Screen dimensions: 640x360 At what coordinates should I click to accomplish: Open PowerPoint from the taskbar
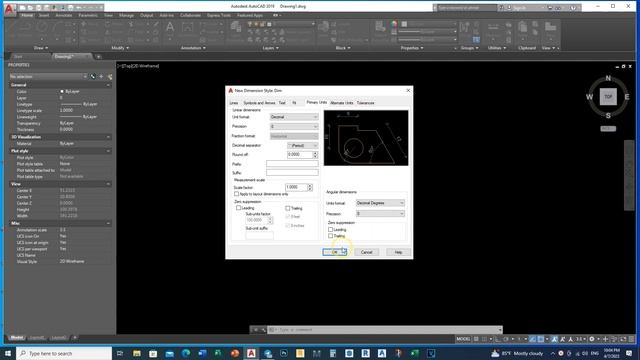[x=235, y=353]
